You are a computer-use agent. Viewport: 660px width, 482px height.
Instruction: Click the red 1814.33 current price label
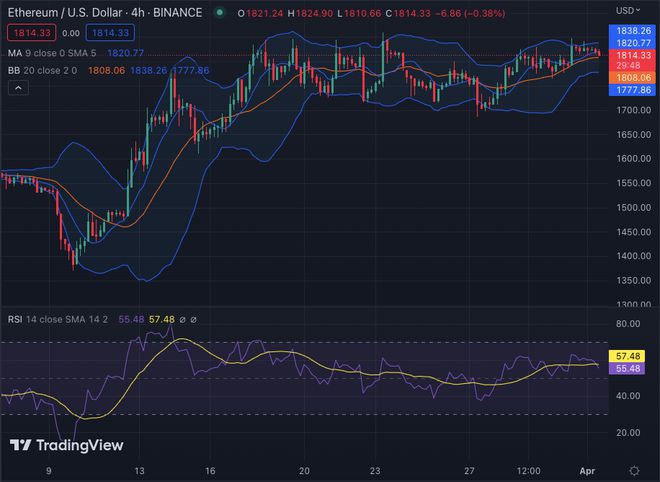click(x=636, y=55)
